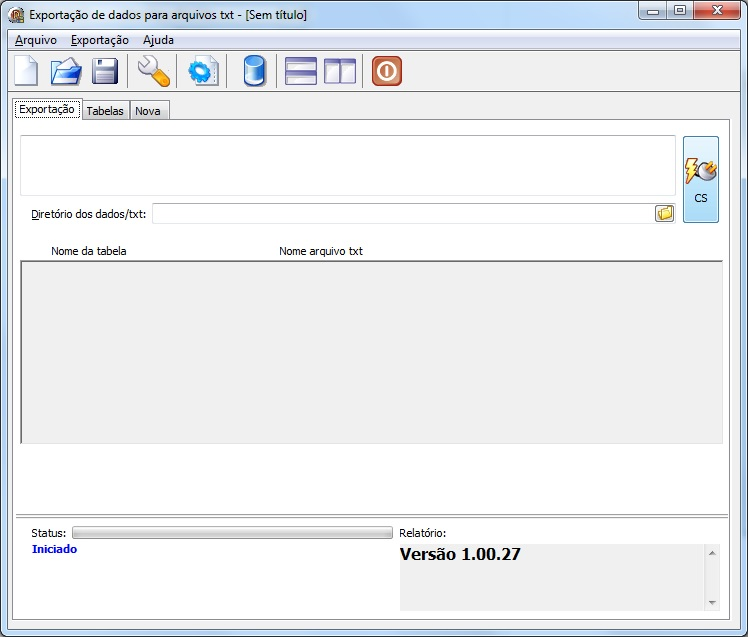Viewport: 748px width, 637px height.
Task: Open a file with the blue folder icon
Action: (66, 71)
